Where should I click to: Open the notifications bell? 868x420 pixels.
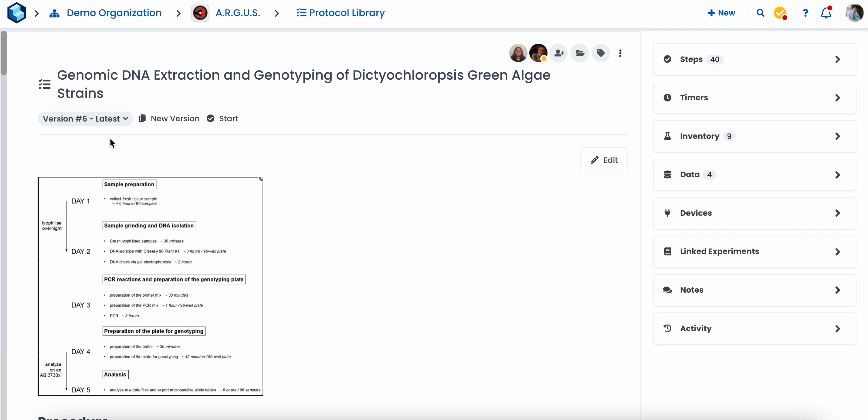pos(826,13)
